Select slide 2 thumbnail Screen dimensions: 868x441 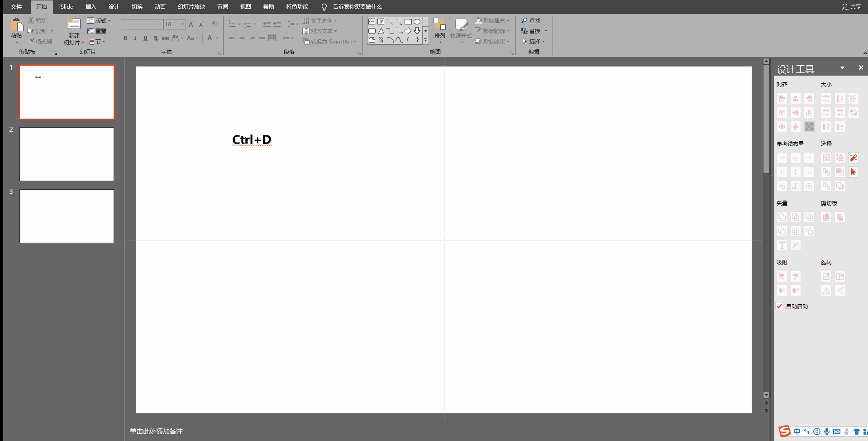pos(67,154)
